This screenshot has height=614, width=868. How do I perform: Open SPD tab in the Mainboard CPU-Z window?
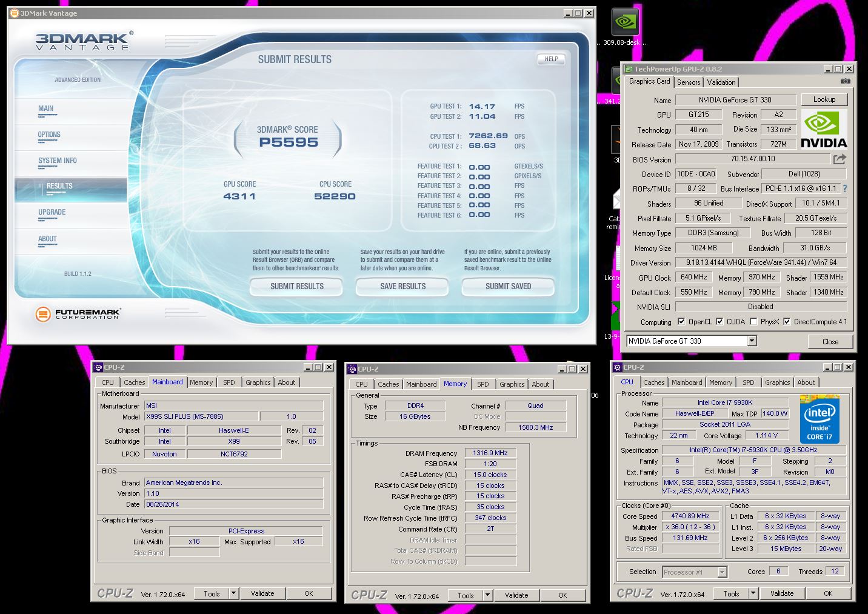point(229,382)
